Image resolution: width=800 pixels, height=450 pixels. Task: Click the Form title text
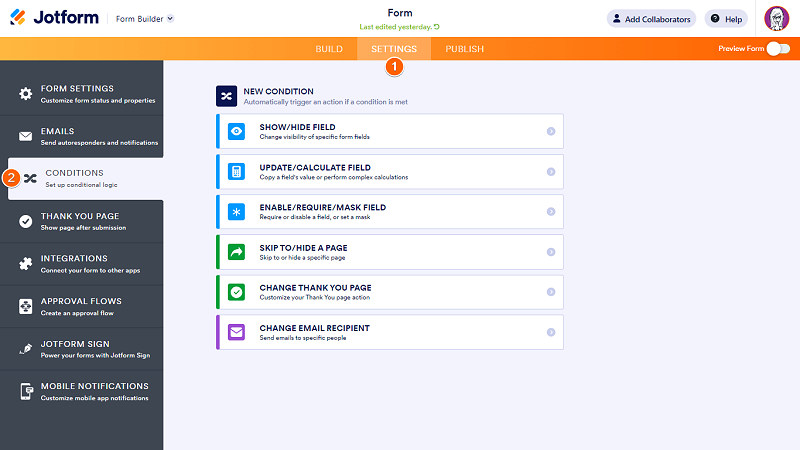click(x=399, y=13)
